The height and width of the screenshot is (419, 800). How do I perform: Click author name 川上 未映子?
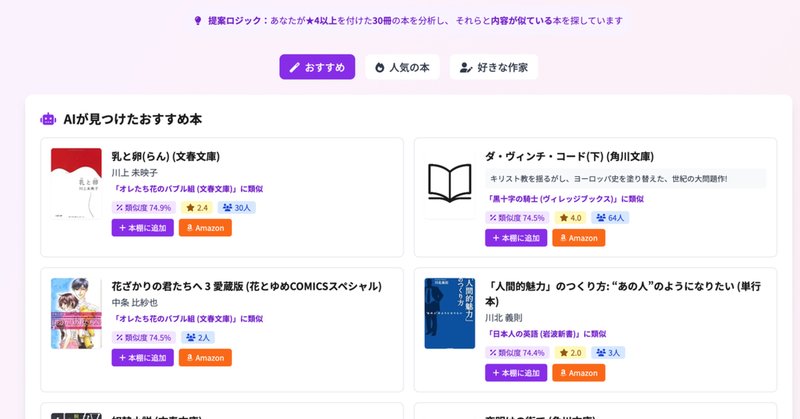pos(135,172)
